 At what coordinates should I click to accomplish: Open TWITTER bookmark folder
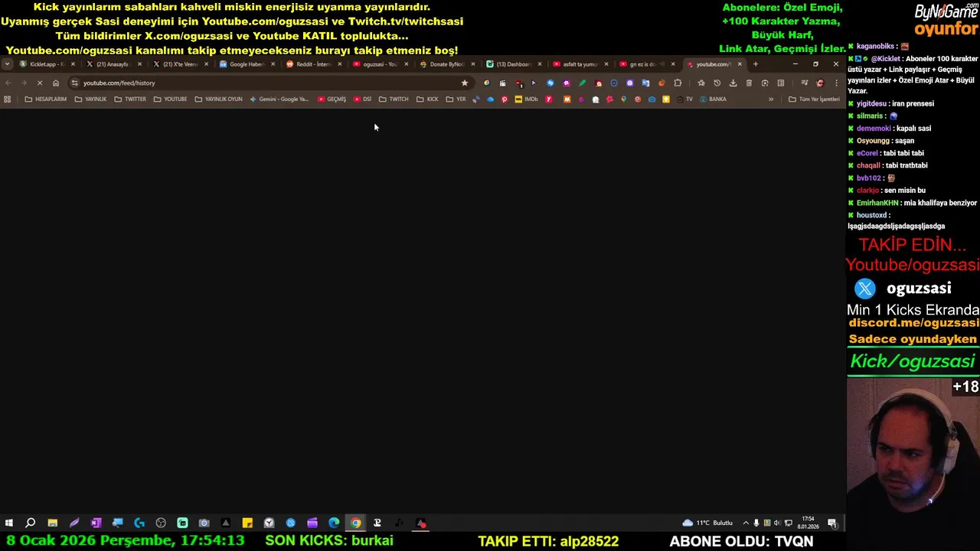point(130,99)
